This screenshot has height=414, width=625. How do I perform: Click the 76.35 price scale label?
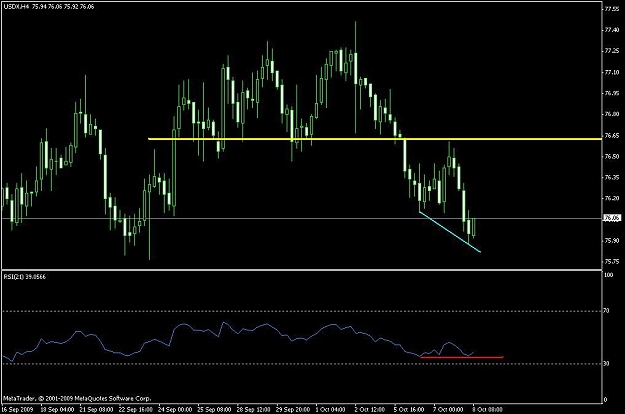click(x=612, y=177)
